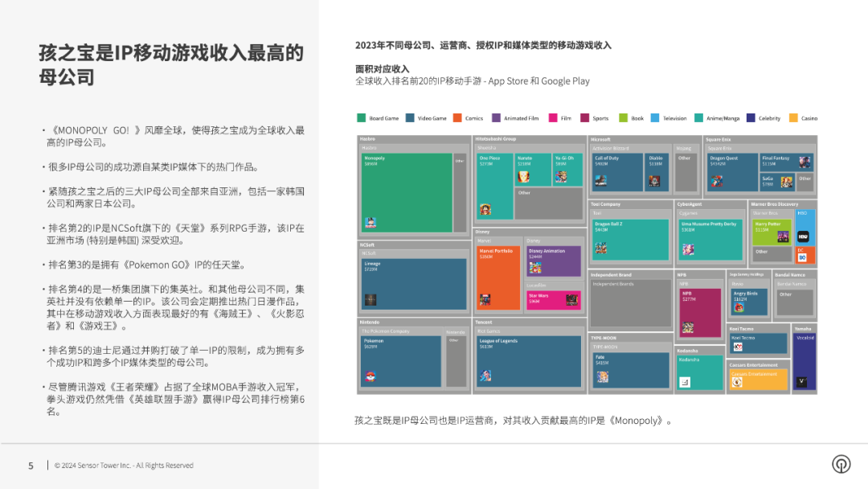Toggle the Casino category legend
Viewport: 868px width, 489px height.
(x=807, y=117)
